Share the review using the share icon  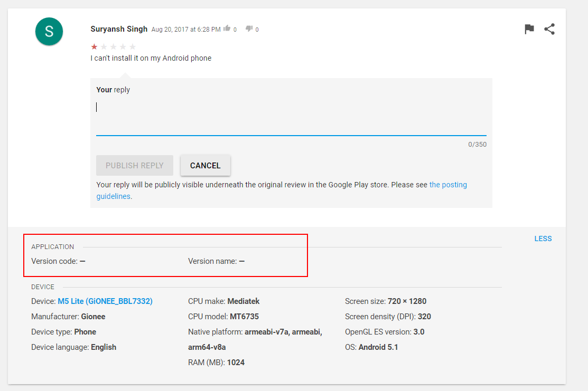tap(549, 30)
